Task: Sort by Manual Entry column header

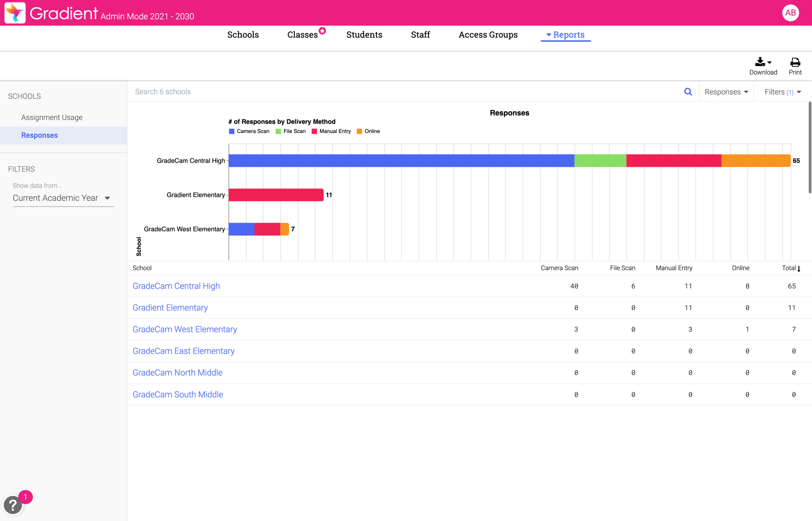Action: (674, 268)
